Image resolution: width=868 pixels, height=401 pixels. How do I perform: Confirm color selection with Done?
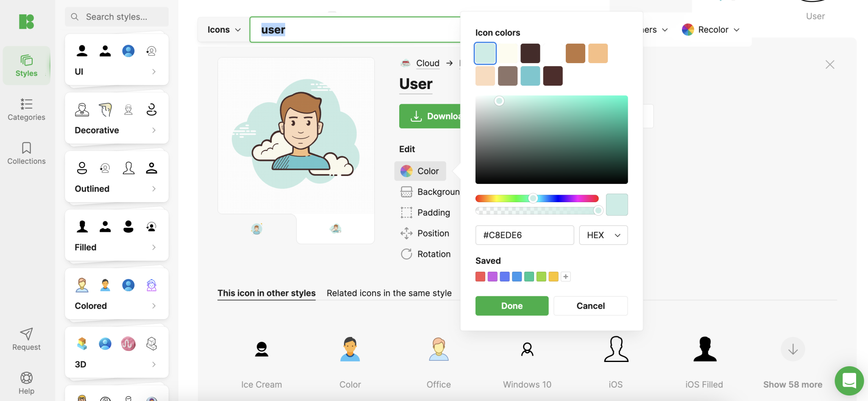coord(511,306)
